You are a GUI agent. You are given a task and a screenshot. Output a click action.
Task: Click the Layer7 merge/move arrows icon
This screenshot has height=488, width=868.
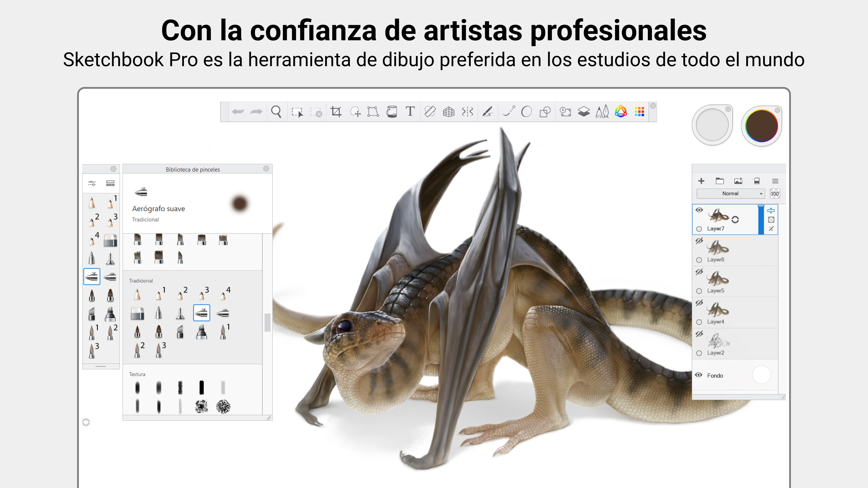771,211
